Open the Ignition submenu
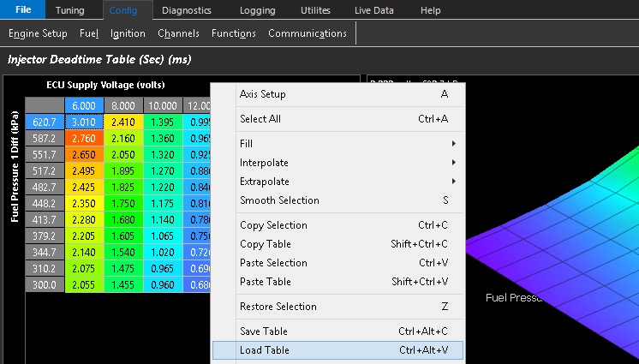Viewport: 639px width, 364px height. coord(128,33)
